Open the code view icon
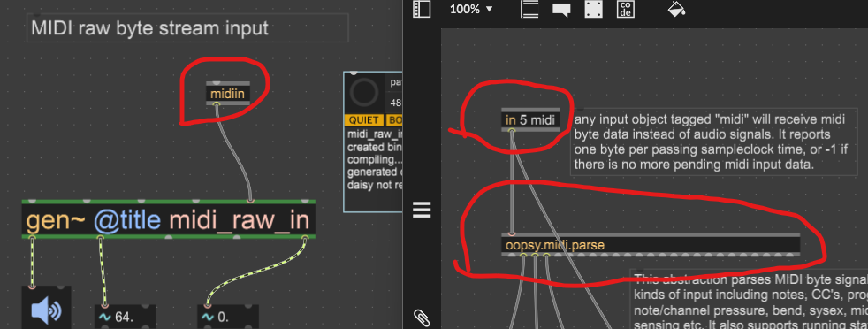Viewport: 868px width, 329px height. (x=626, y=10)
